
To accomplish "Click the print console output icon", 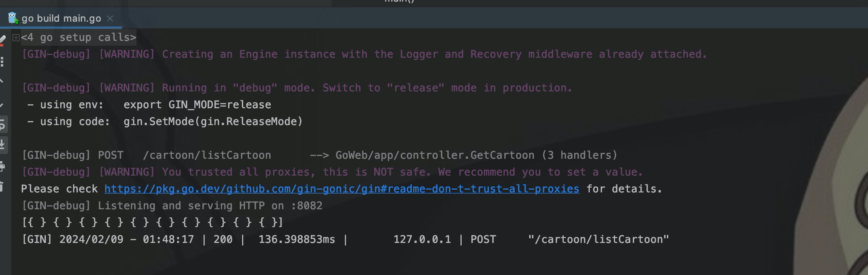I will tap(2, 166).
